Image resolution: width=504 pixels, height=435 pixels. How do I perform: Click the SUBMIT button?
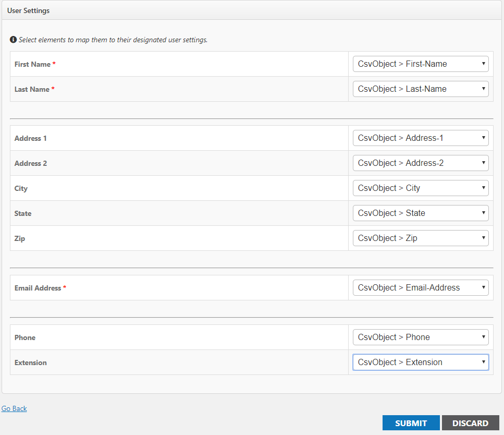pyautogui.click(x=411, y=423)
